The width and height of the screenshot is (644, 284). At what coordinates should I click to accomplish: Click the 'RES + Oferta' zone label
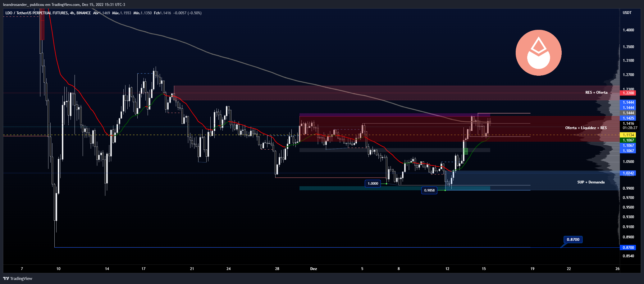tap(596, 92)
